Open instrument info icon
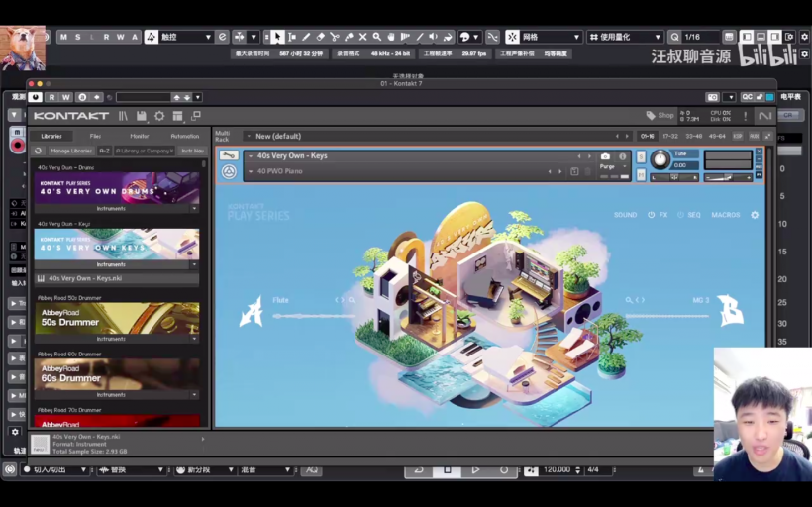 [623, 156]
